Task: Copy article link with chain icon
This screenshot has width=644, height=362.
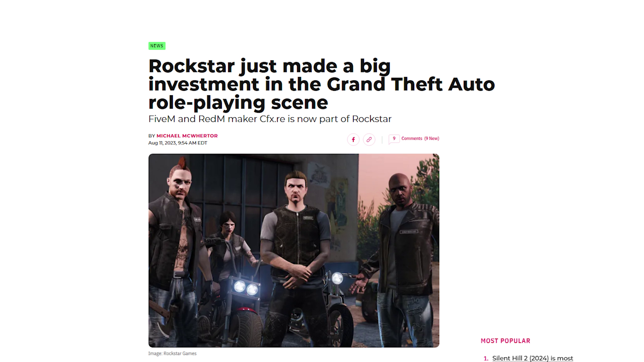Action: [x=369, y=139]
